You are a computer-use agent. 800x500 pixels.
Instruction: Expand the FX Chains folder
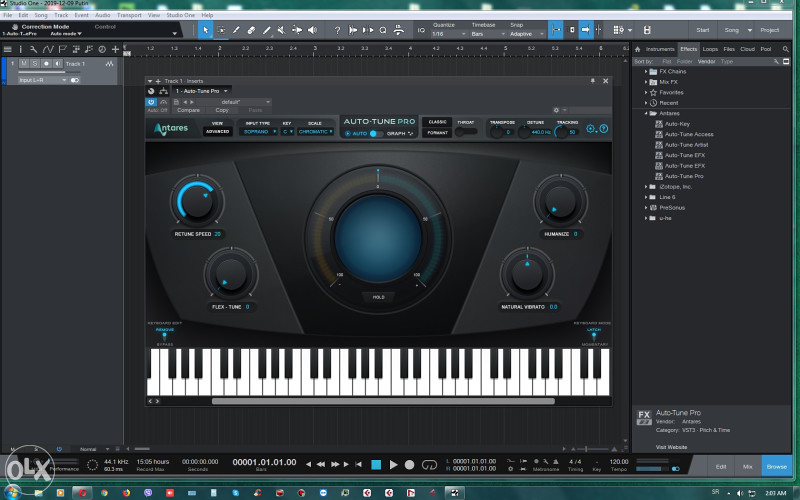pyautogui.click(x=646, y=71)
